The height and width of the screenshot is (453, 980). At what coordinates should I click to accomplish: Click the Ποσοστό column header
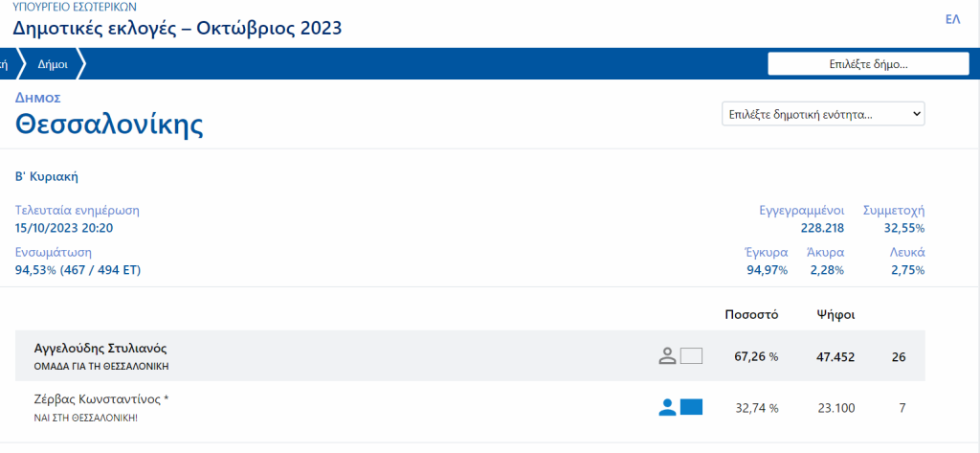[751, 315]
